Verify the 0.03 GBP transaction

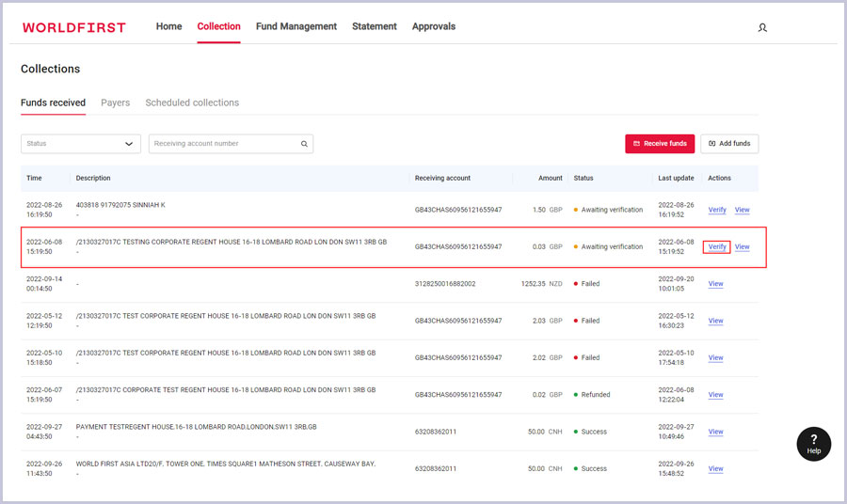716,247
